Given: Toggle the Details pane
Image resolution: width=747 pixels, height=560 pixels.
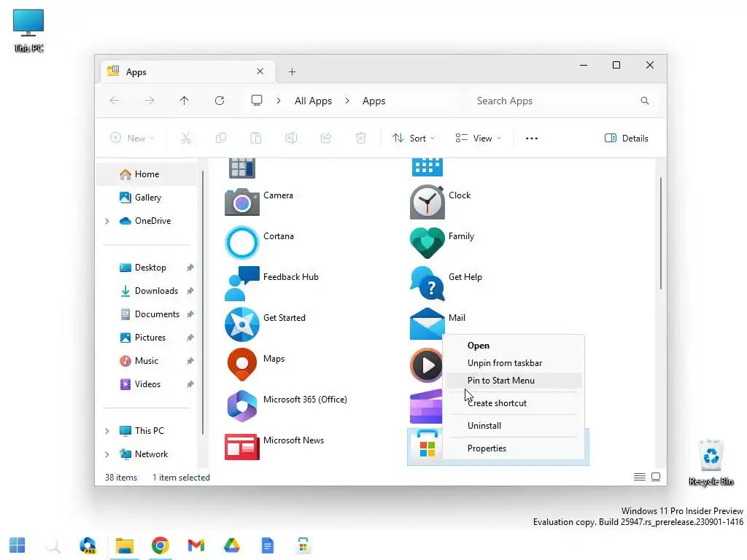Looking at the screenshot, I should 626,138.
